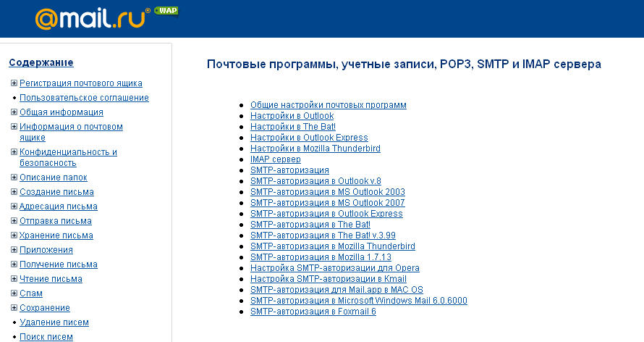Open SMTP-авторизация в MS Outlook 2007
The height and width of the screenshot is (342, 644).
[328, 203]
